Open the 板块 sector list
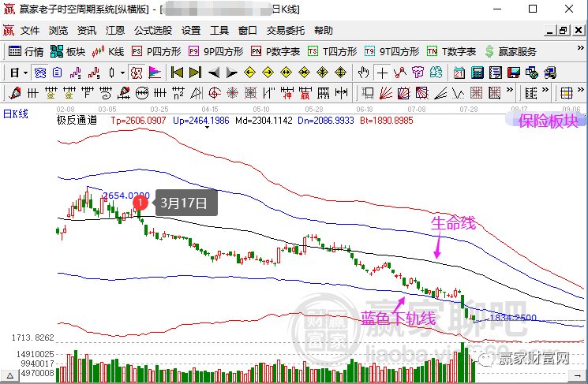This screenshot has width=588, height=384. 68,51
